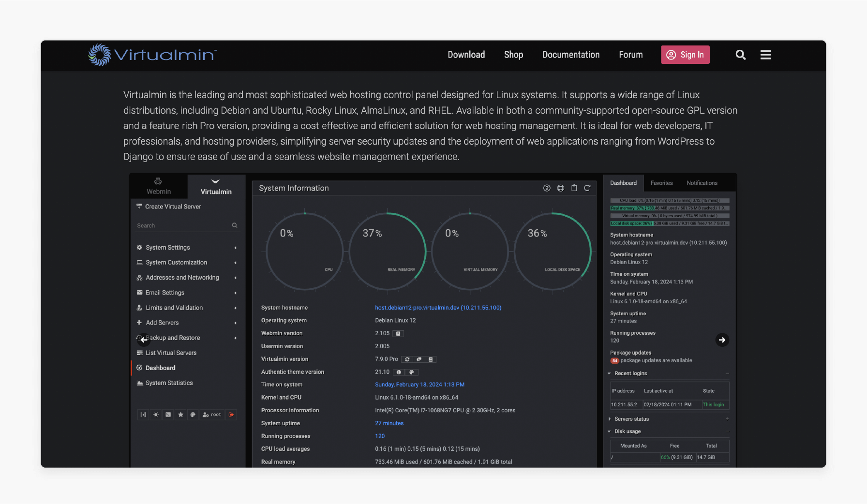
Task: Click the Real memory bar in the right panel
Action: (x=670, y=208)
